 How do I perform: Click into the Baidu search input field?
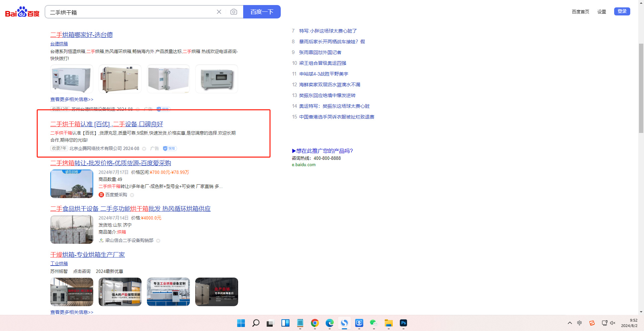point(131,12)
